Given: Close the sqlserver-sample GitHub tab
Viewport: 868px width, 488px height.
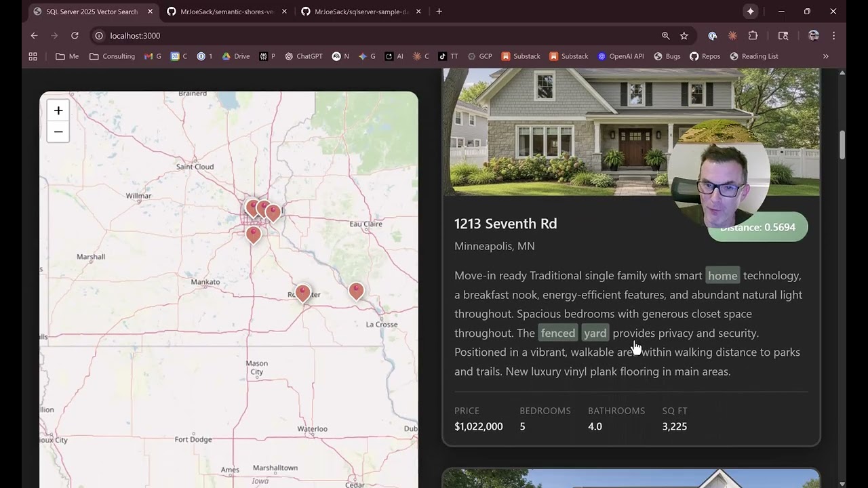Looking at the screenshot, I should click(418, 12).
